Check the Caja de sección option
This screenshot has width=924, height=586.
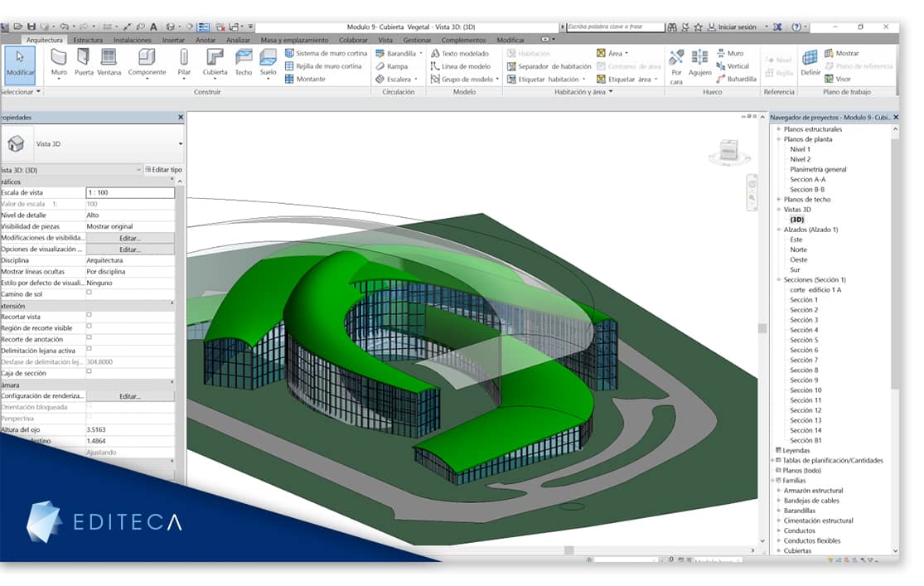[89, 371]
